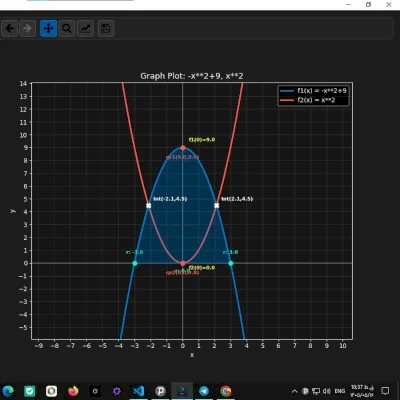Screen dimensions: 400x400
Task: Click y-axis tick label −5
Action: (x=23, y=327)
